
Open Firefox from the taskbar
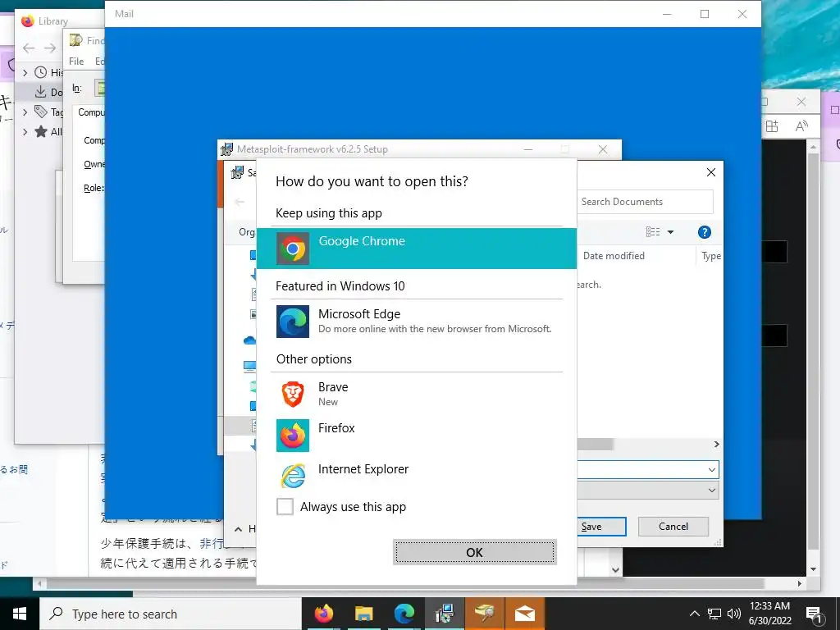pos(323,614)
